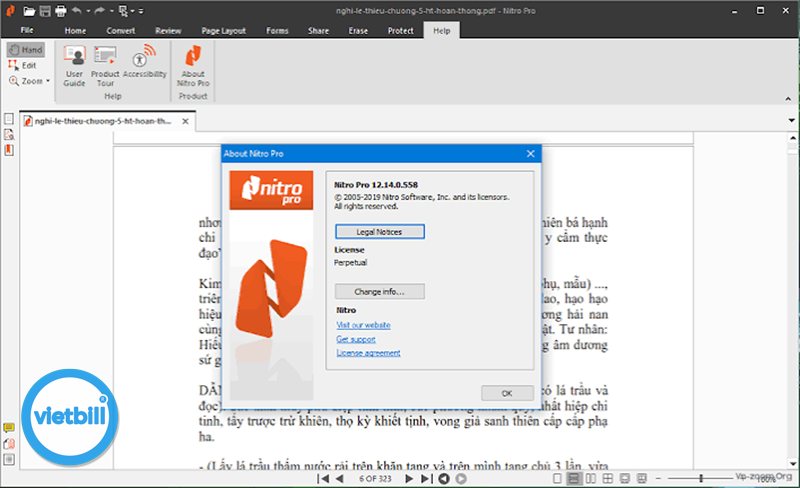
Task: Open the Get support link
Action: [x=356, y=339]
